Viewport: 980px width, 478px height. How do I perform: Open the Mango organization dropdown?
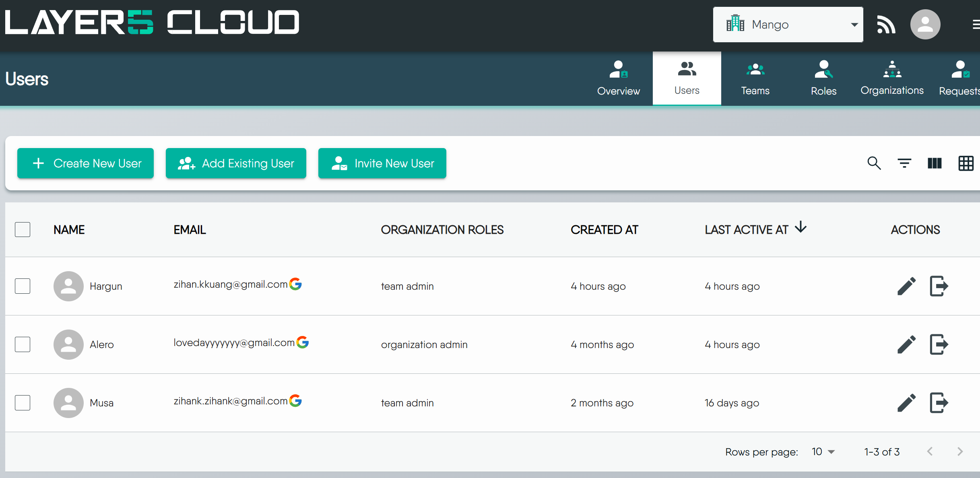click(788, 24)
